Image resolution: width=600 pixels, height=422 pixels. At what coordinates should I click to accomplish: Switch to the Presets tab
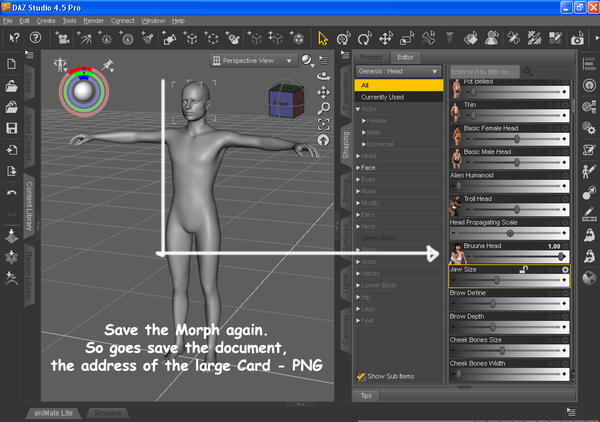(371, 57)
